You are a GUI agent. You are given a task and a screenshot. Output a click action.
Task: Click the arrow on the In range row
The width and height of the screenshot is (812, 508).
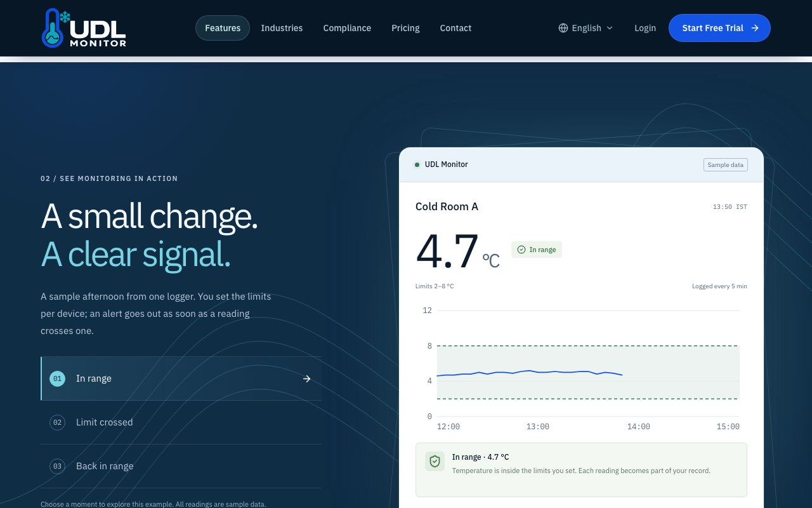pos(307,378)
